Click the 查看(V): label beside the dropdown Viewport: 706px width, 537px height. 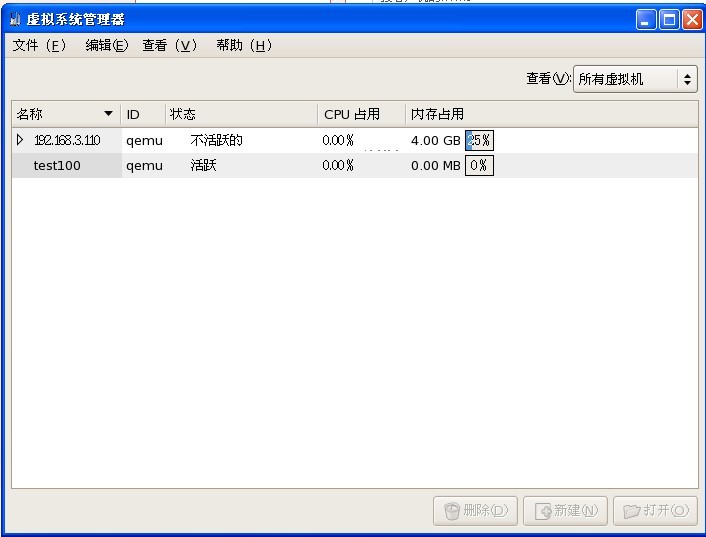tap(548, 79)
